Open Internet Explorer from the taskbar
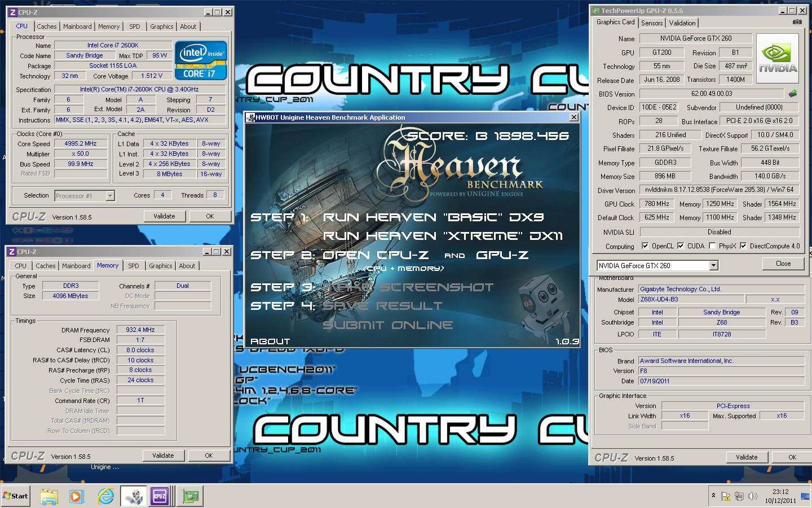Screen dimensions: 812x508 (105, 496)
